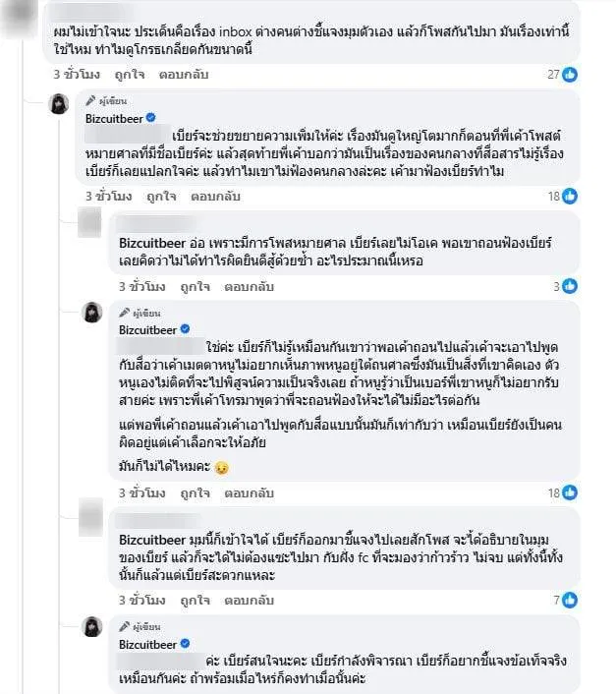Click the verified badge beside the first Bizcuitbeer name
Screen dimensions: 616x694
[151, 119]
